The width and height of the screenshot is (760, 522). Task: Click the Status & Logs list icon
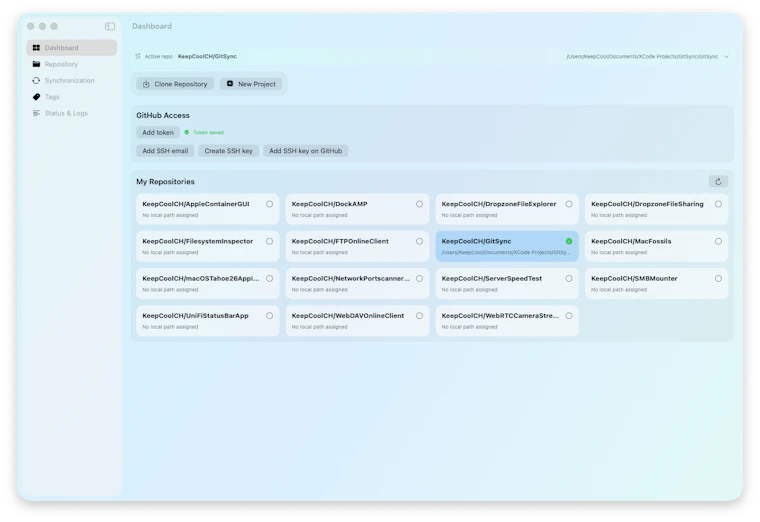click(x=36, y=113)
